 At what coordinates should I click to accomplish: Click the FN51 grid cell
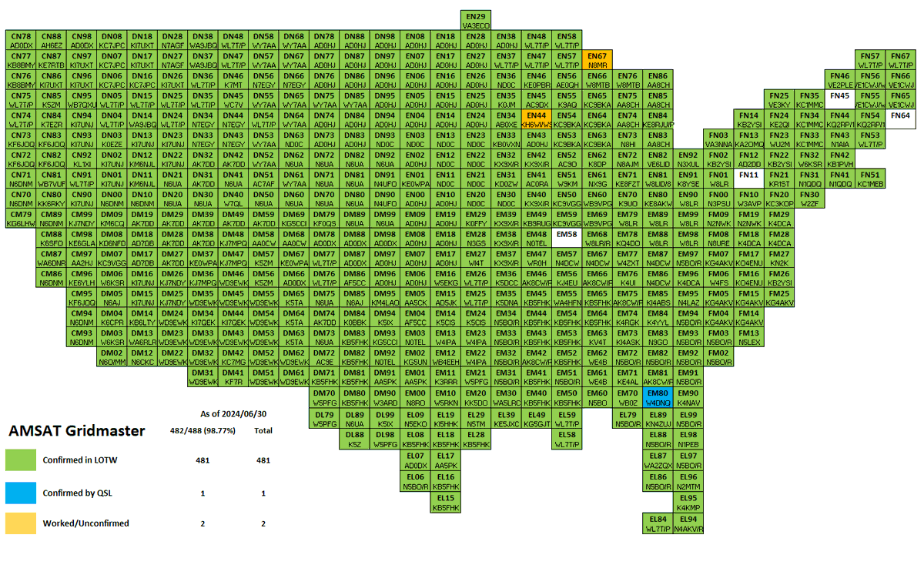click(871, 179)
